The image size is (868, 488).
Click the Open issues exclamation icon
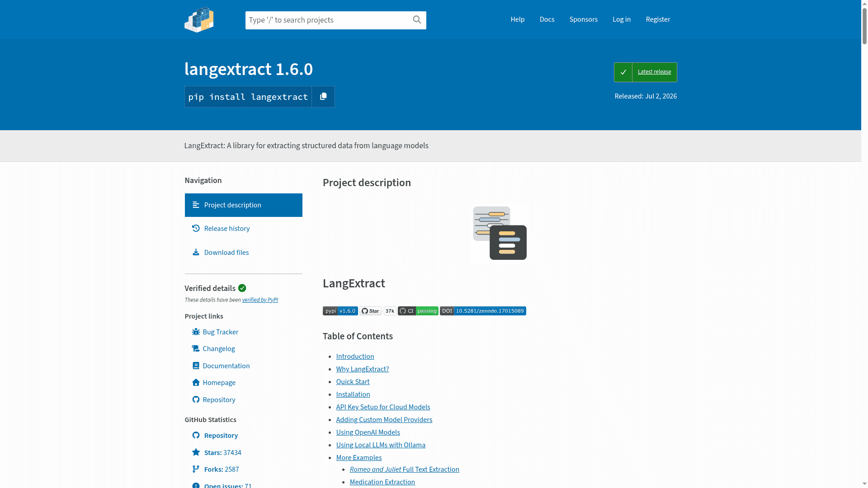tap(196, 486)
